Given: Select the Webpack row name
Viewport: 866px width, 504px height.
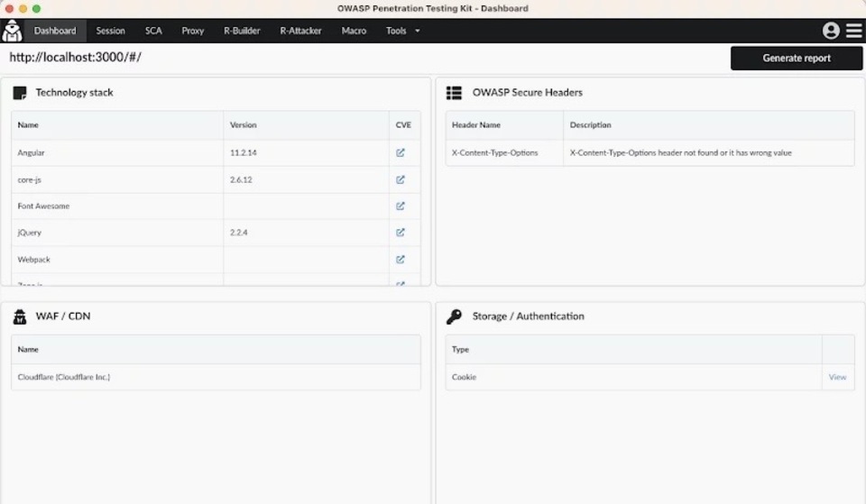Looking at the screenshot, I should tap(33, 260).
